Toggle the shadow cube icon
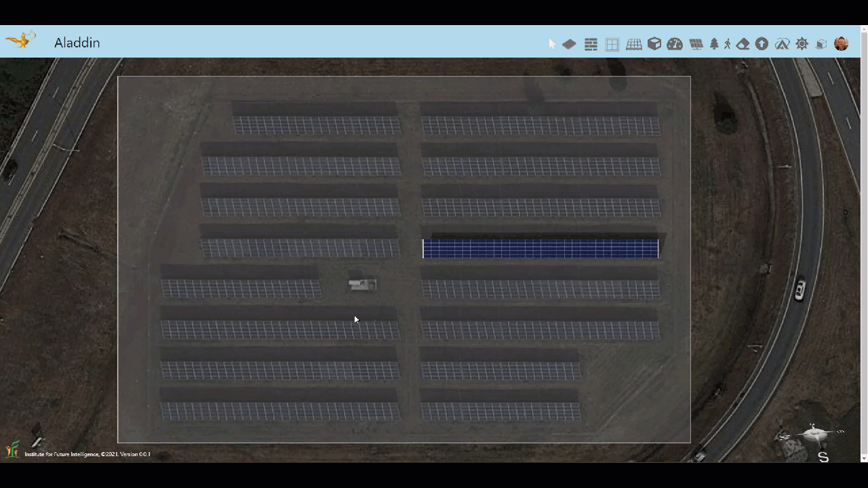868x488 pixels. click(821, 44)
